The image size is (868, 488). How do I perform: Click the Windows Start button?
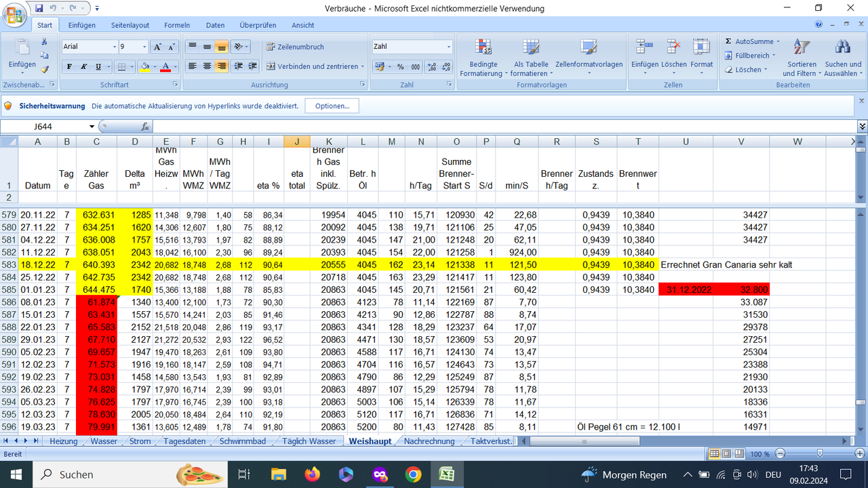[x=16, y=474]
